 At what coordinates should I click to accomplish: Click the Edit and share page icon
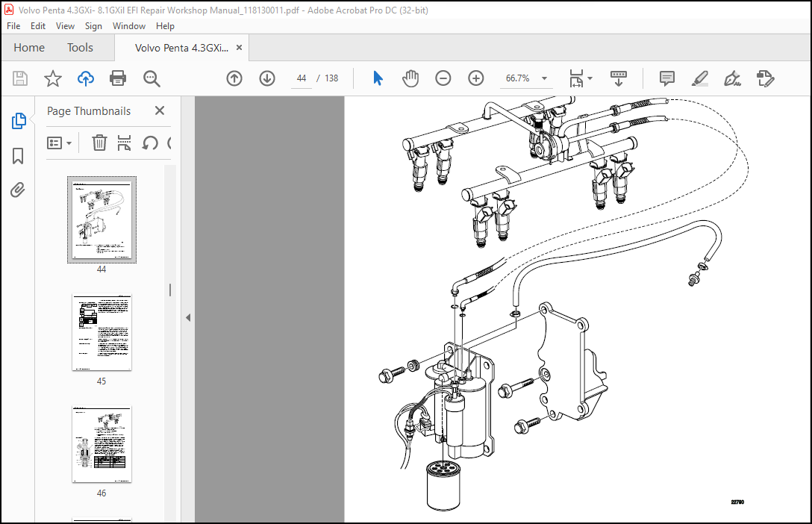tap(765, 78)
